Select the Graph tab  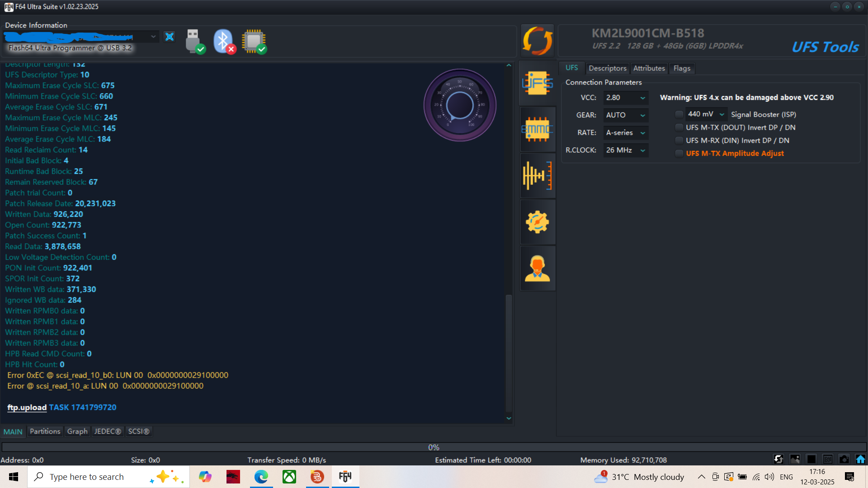coord(77,432)
